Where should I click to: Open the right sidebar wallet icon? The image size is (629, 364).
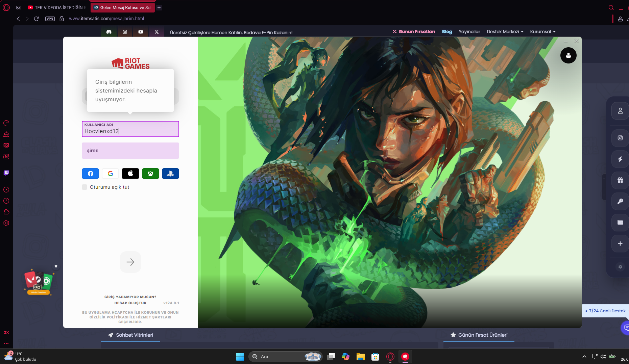coord(620,222)
